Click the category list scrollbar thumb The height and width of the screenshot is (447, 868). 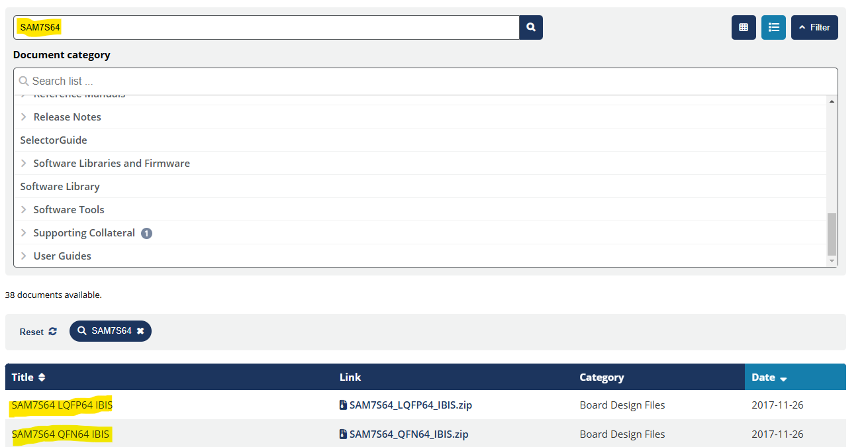832,234
